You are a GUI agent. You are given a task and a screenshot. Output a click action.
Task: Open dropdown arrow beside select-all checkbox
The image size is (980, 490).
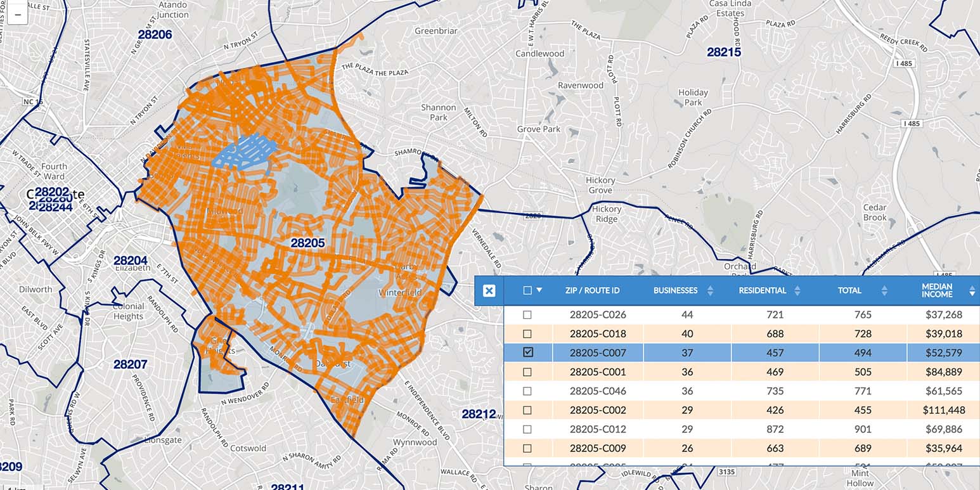pyautogui.click(x=539, y=290)
